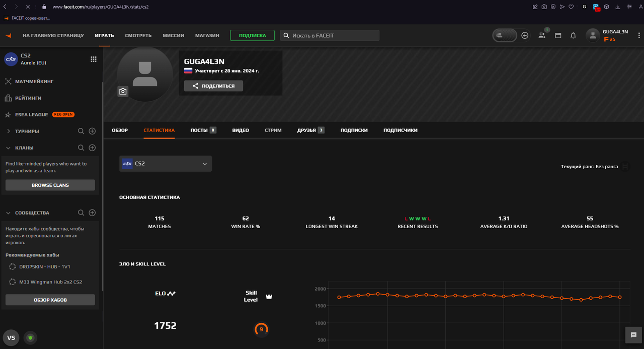Click the party slots group icon
This screenshot has width=644, height=349.
pos(505,35)
